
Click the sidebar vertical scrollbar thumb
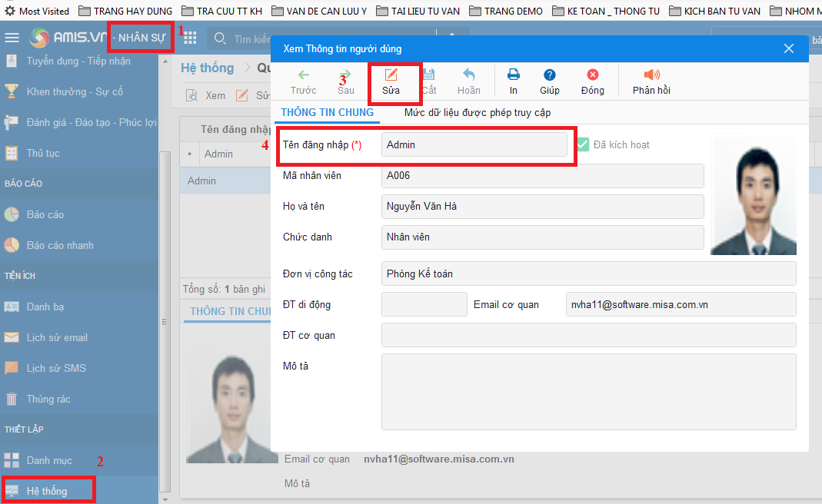[165, 322]
